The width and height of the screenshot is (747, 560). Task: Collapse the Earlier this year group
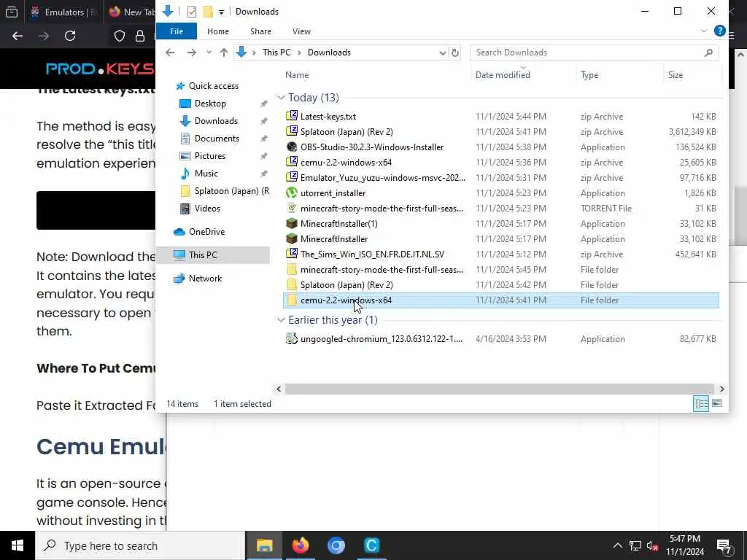[281, 320]
